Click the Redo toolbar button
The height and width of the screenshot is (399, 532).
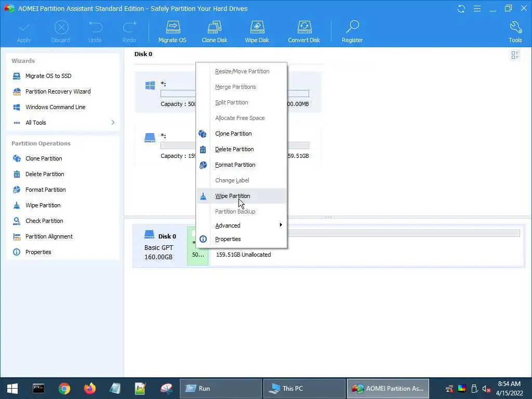tap(129, 32)
